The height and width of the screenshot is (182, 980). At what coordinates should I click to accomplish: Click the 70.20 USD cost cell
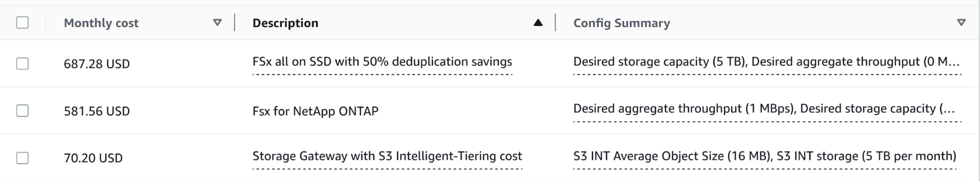tap(93, 159)
